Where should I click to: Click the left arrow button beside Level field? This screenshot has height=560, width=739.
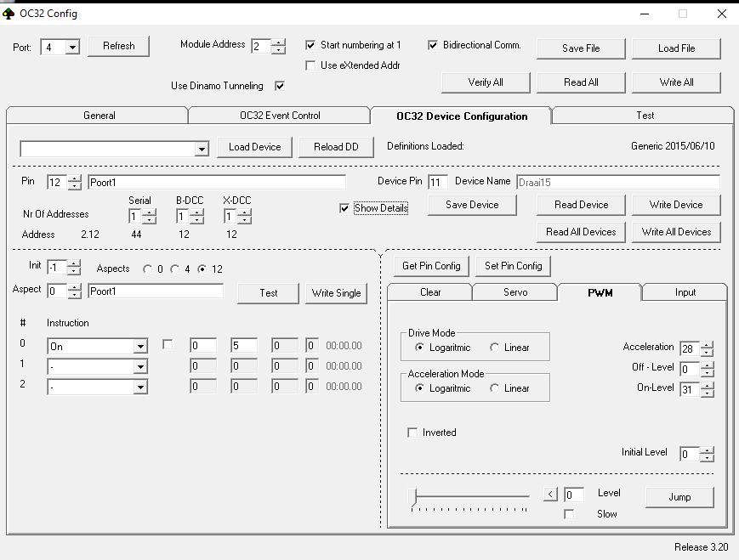pos(550,495)
